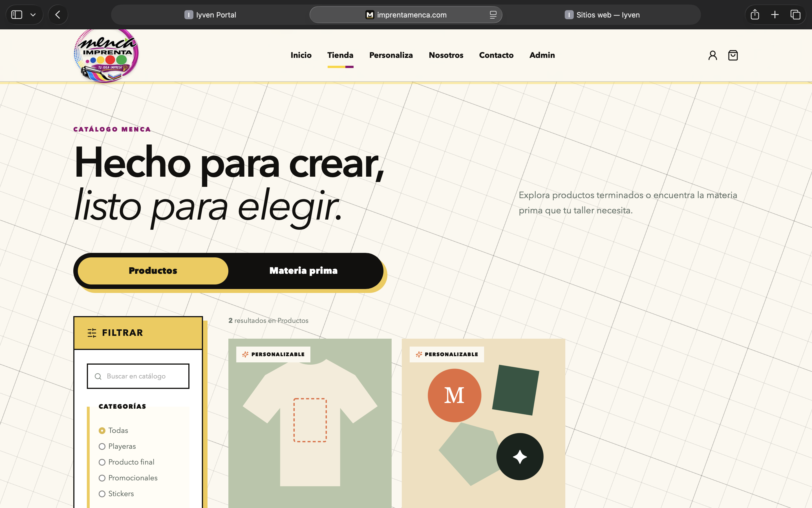
Task: Open the shopping bag cart icon
Action: click(733, 55)
